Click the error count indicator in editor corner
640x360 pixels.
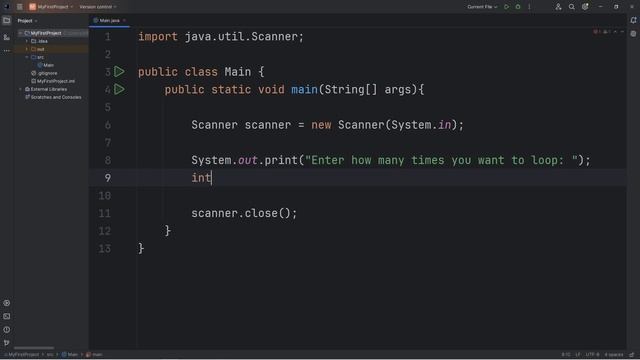click(597, 32)
